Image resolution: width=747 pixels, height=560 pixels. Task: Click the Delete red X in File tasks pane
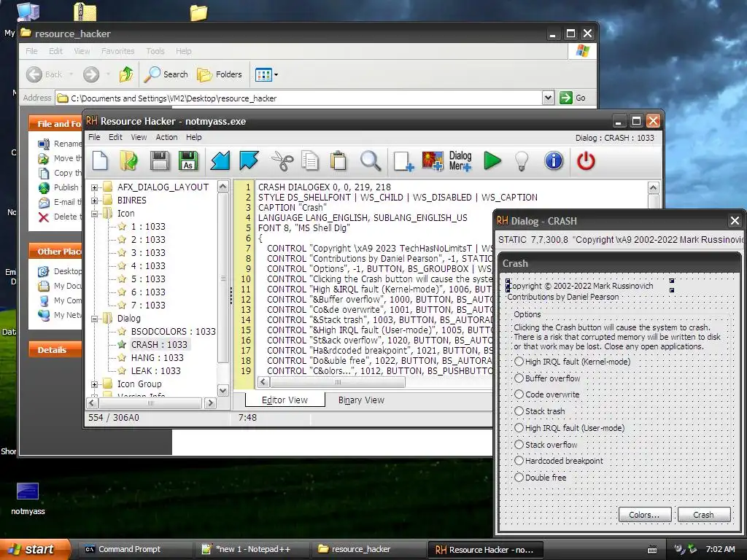pos(44,217)
